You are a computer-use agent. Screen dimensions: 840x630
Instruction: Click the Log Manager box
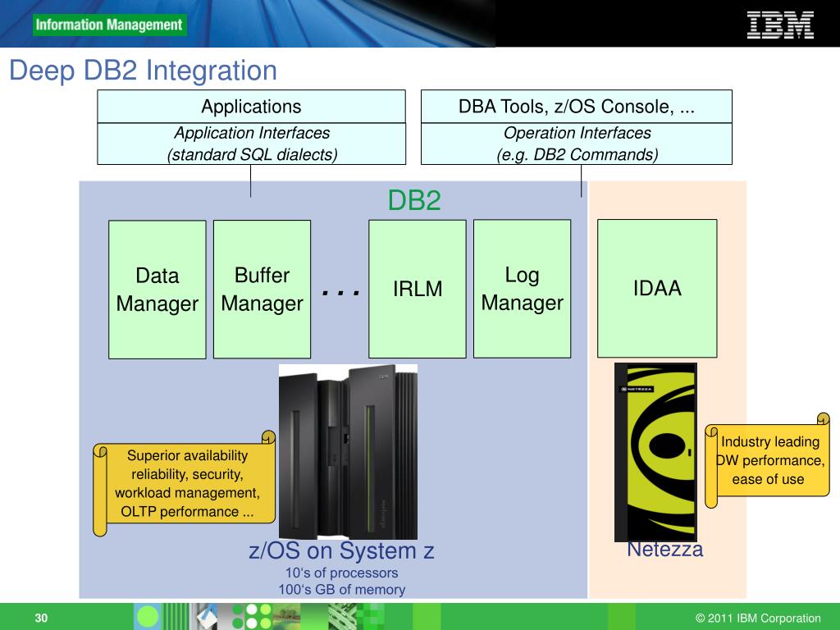523,288
